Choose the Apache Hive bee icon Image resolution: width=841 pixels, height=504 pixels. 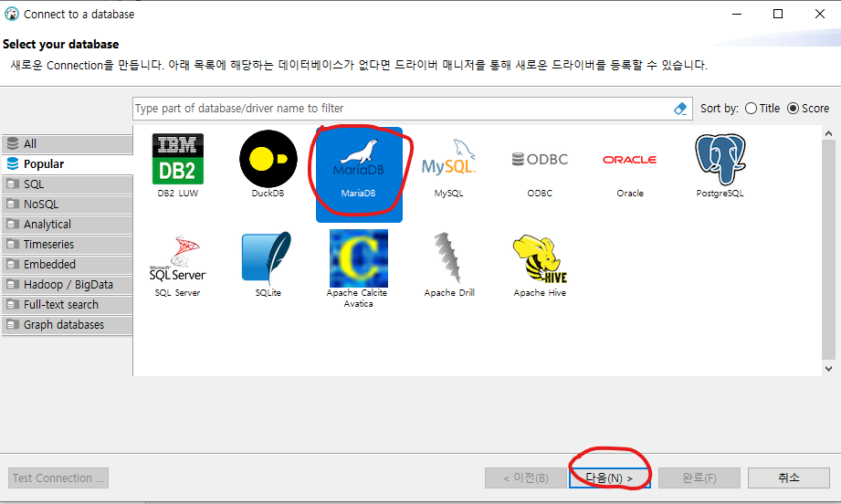tap(540, 258)
